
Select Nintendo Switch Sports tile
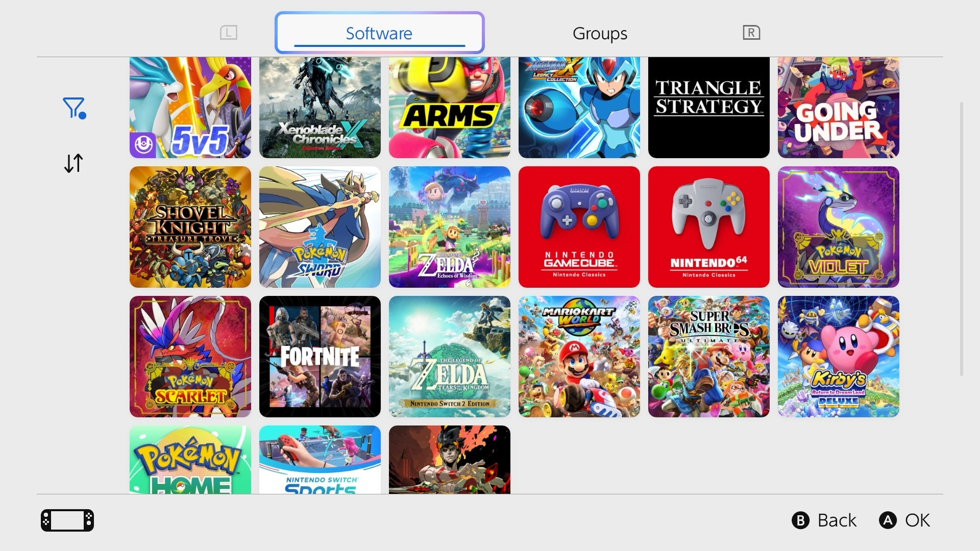[320, 460]
